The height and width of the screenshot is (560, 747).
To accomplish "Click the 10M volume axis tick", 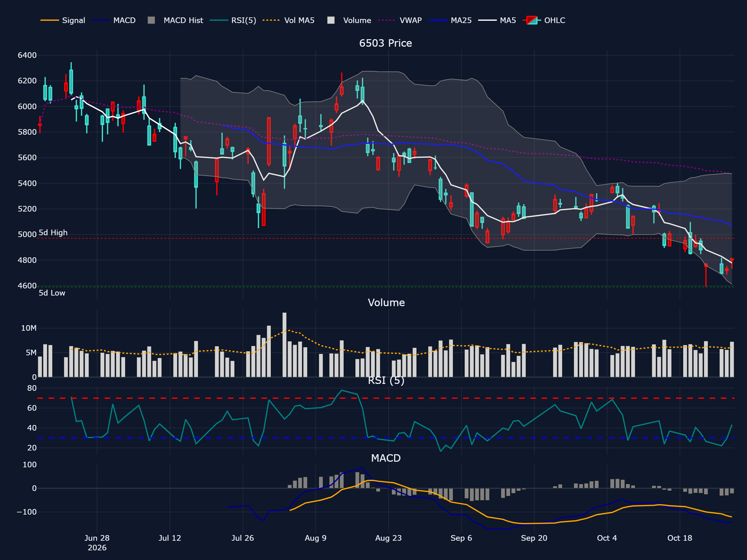I will (29, 328).
